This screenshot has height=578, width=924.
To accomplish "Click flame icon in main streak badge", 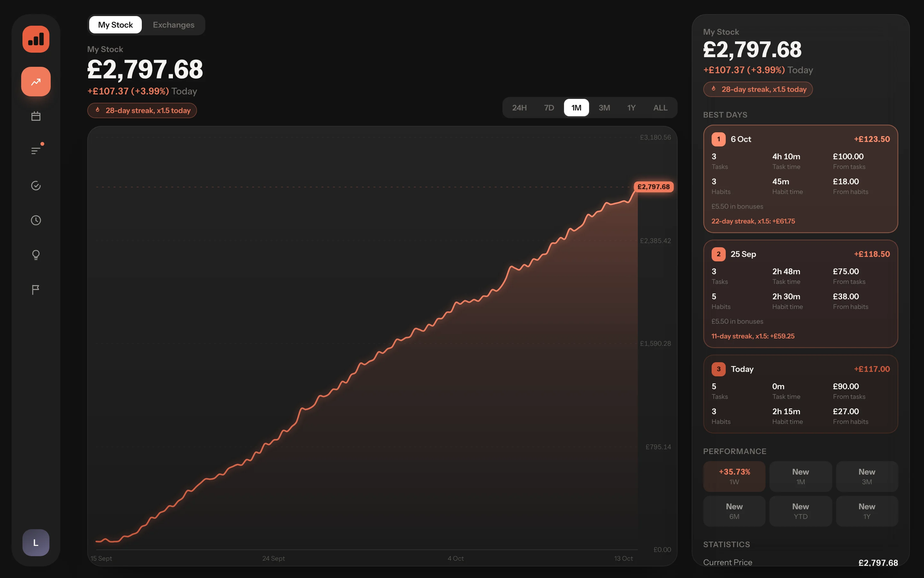I will 98,110.
